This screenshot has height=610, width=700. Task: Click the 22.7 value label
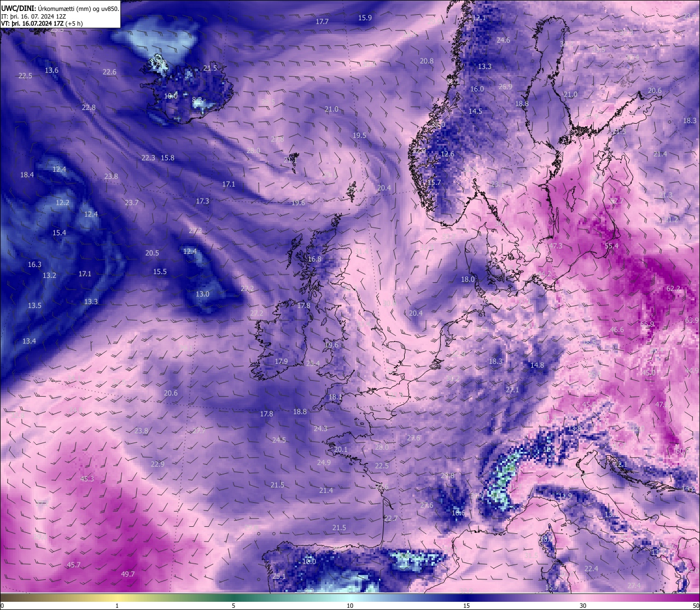click(390, 519)
